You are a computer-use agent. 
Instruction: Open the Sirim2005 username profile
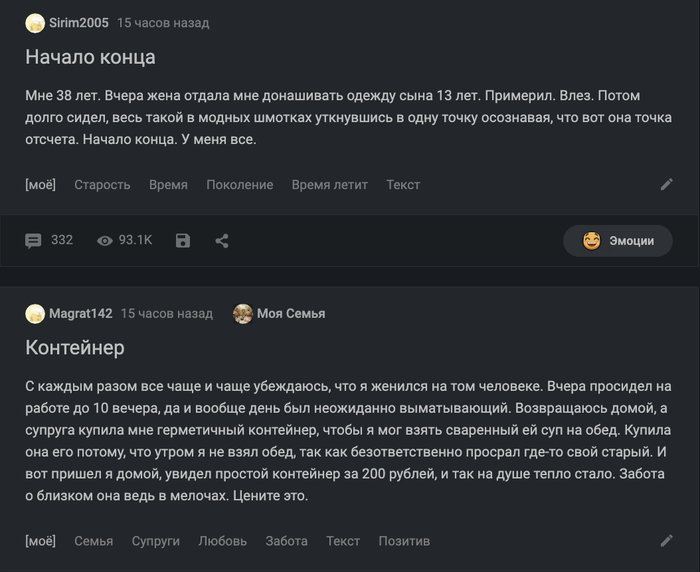click(x=79, y=23)
